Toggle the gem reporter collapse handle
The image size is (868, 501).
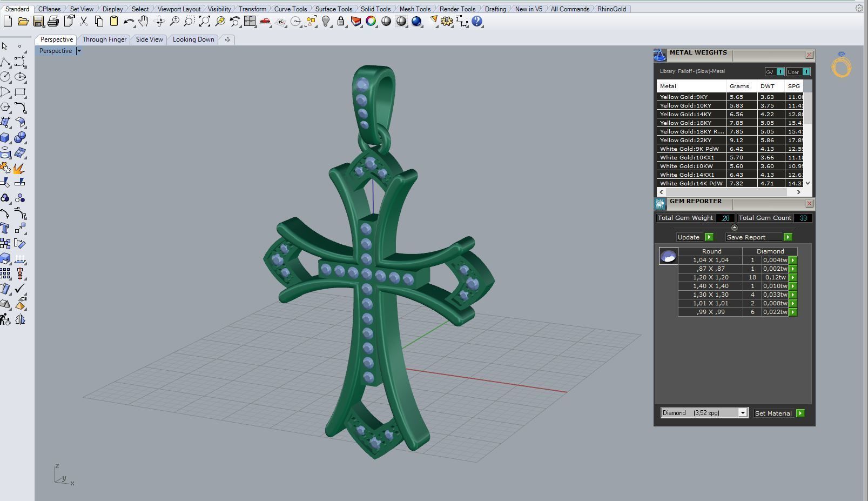734,228
